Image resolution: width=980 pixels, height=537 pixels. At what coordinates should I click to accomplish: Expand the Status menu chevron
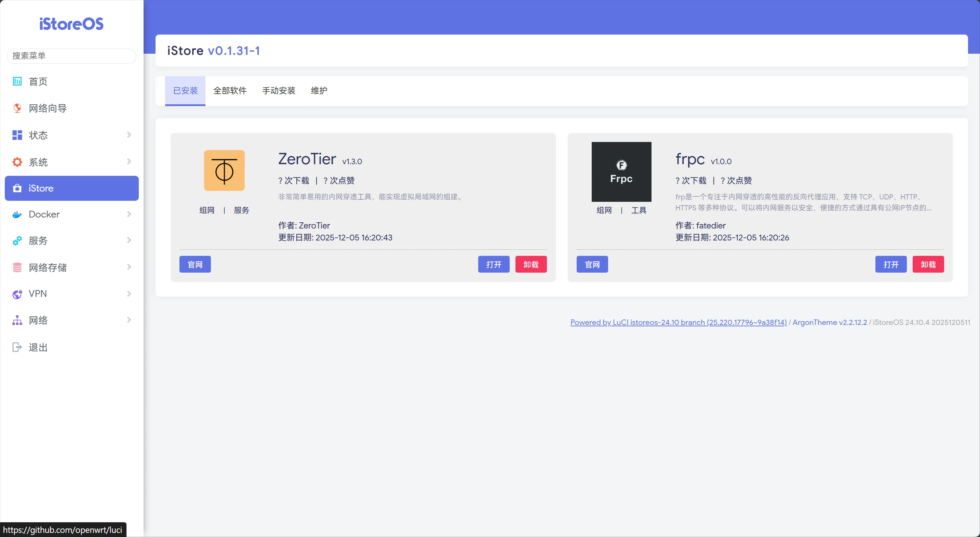click(129, 135)
